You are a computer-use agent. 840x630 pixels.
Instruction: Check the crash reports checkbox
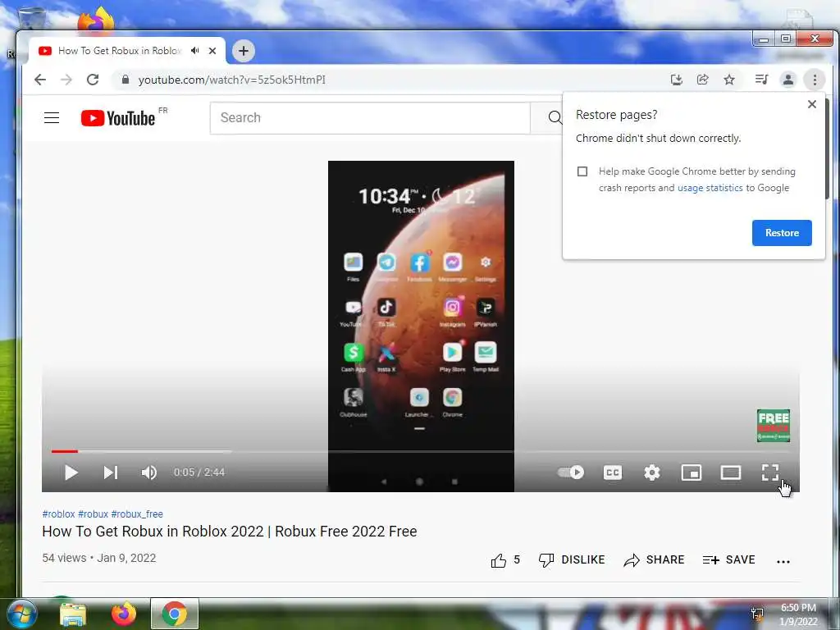pyautogui.click(x=582, y=171)
